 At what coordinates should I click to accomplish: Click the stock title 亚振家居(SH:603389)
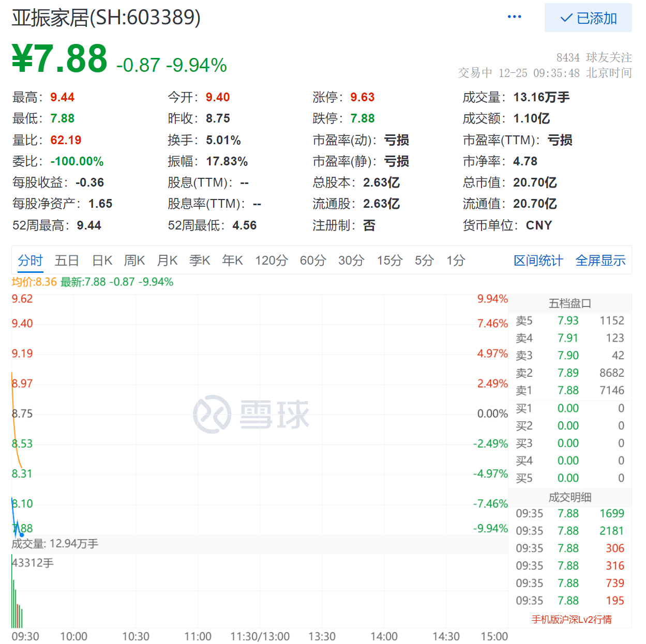click(x=106, y=18)
